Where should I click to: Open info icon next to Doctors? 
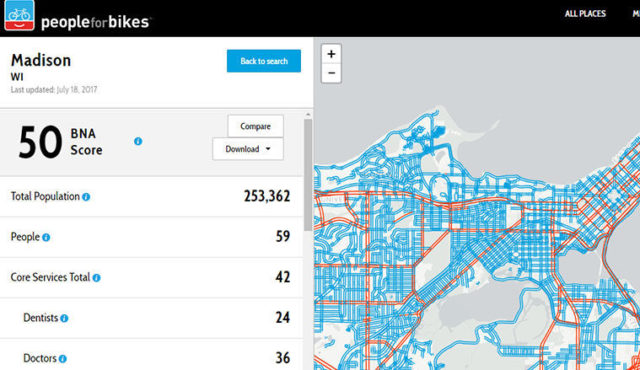[x=62, y=359]
